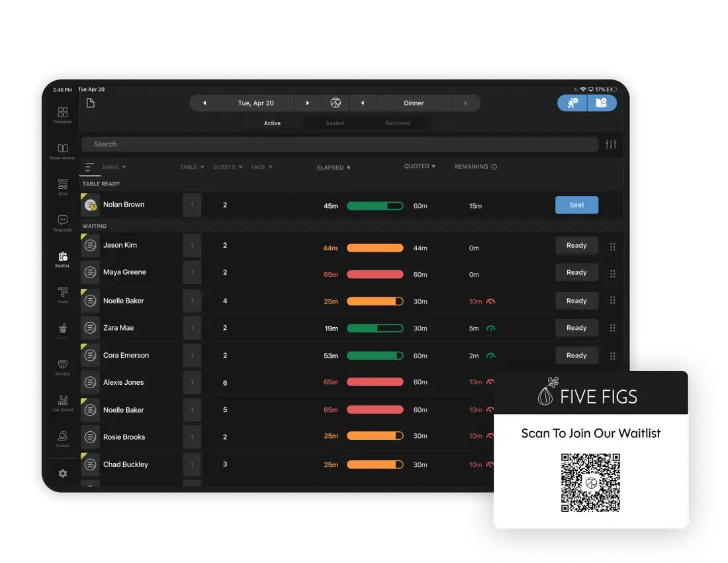This screenshot has width=728, height=563.
Task: Sort by the NAME column dropdown
Action: click(x=114, y=167)
